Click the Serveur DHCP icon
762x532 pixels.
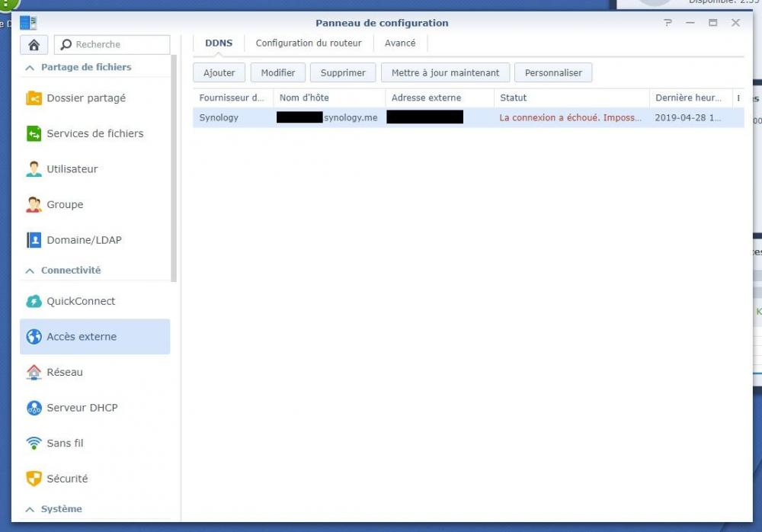(34, 409)
